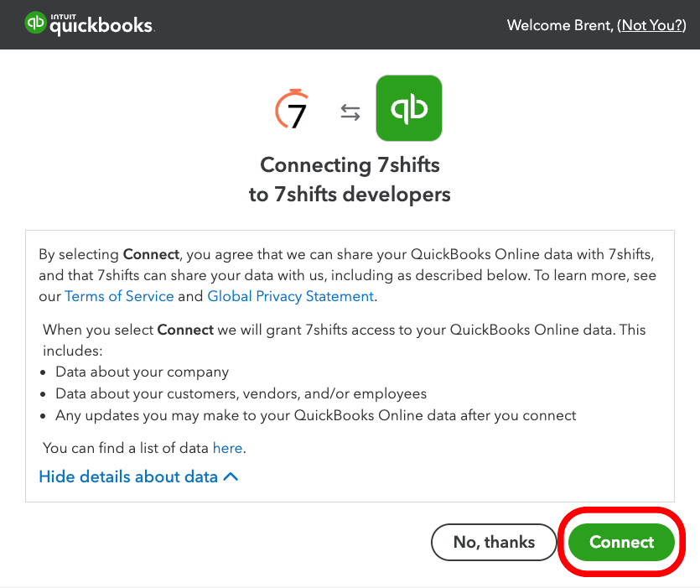Click the 'Data about your company' bullet
The width and height of the screenshot is (700, 588).
[142, 372]
